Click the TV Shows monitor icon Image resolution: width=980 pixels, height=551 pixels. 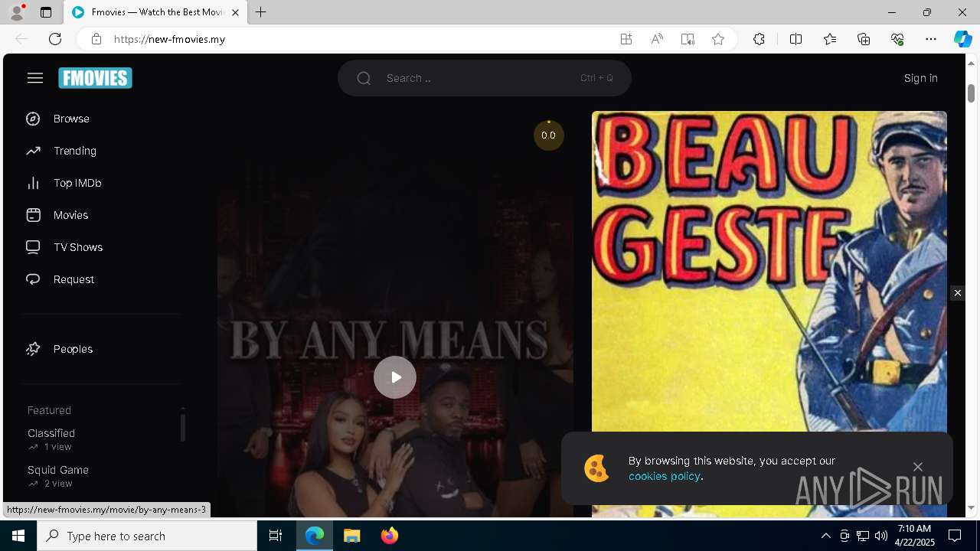click(33, 247)
